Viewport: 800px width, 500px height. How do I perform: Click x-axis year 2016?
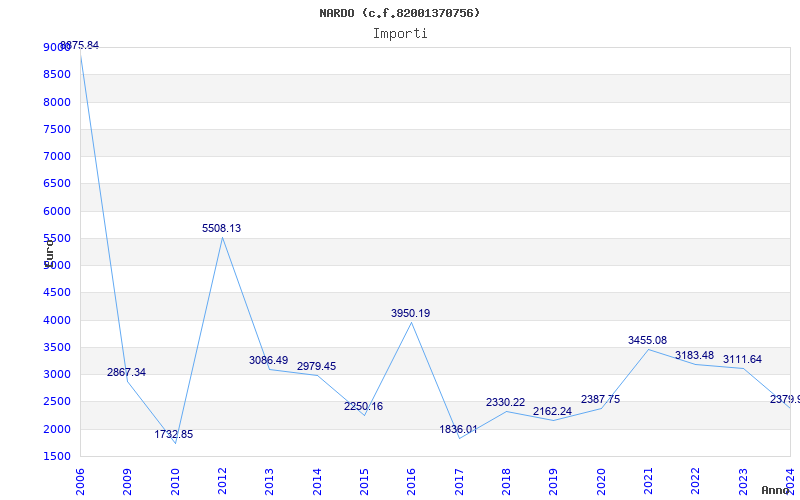pyautogui.click(x=412, y=482)
